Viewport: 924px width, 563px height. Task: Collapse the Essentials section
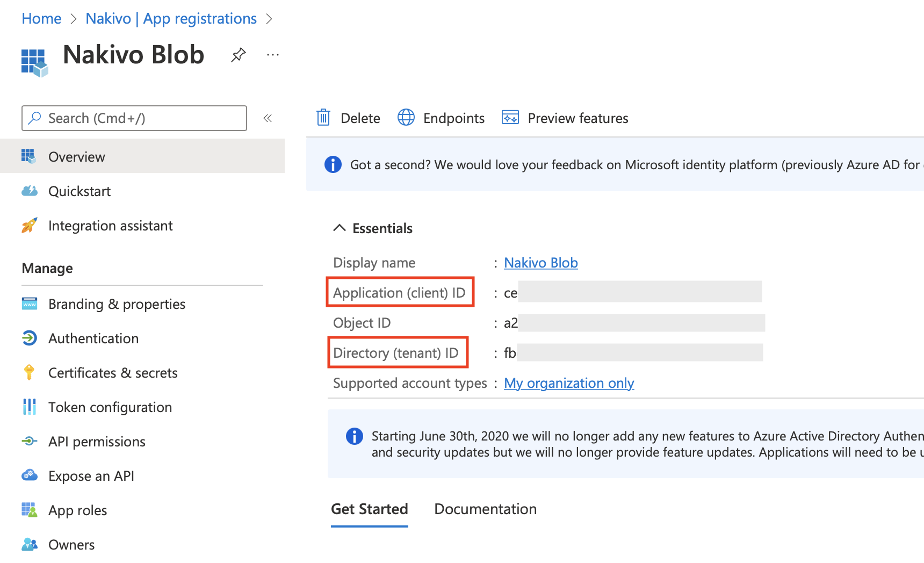click(339, 228)
